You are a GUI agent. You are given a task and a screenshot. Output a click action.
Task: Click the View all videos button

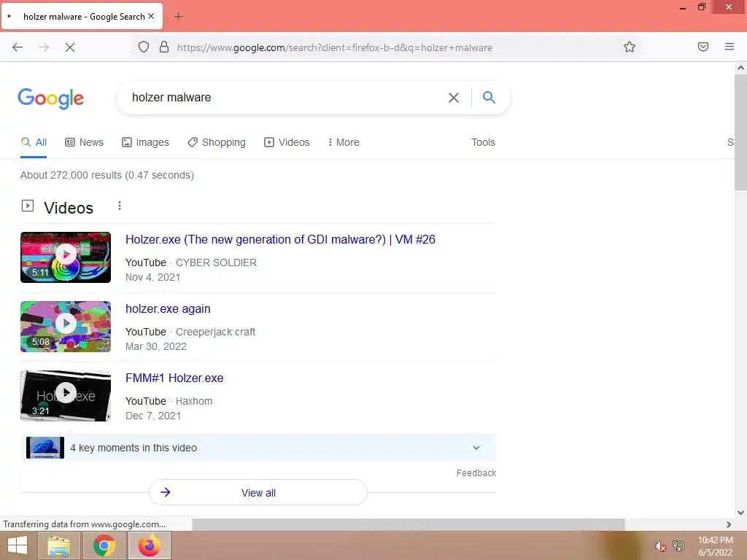point(258,492)
